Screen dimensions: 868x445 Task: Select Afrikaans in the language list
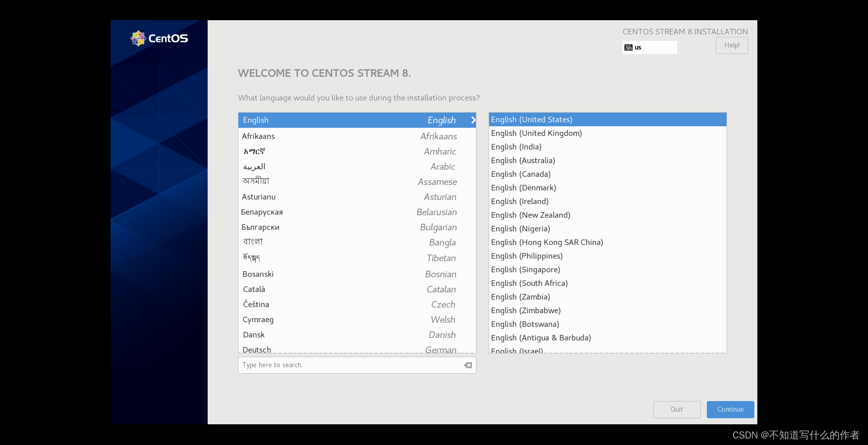click(x=357, y=136)
